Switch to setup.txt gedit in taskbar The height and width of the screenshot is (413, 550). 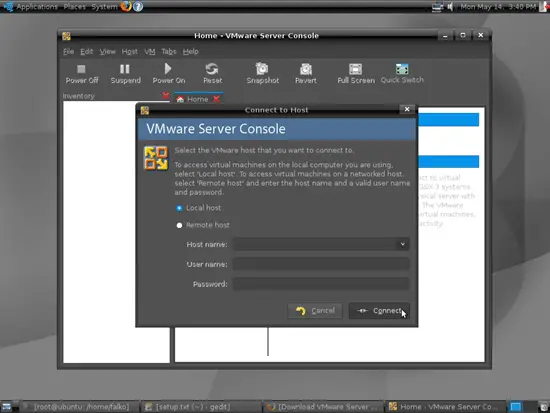201,407
